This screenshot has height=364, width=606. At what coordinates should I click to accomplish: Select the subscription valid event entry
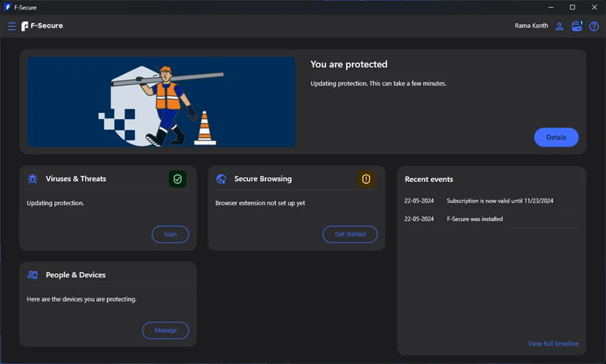500,201
